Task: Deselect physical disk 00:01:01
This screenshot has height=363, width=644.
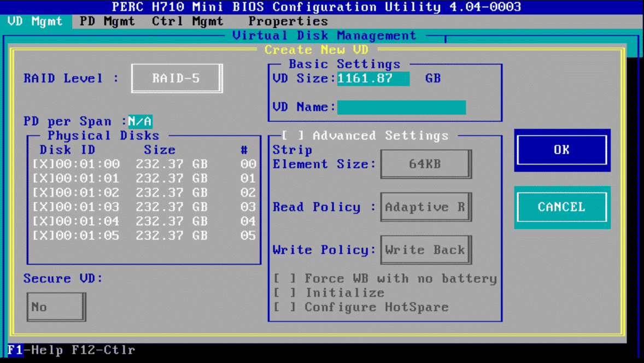Action: tap(42, 178)
